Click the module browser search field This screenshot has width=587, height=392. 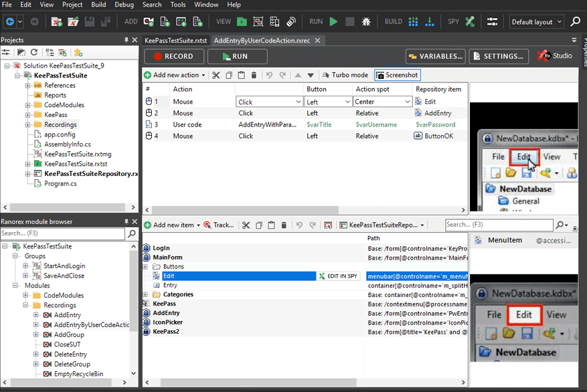[62, 233]
